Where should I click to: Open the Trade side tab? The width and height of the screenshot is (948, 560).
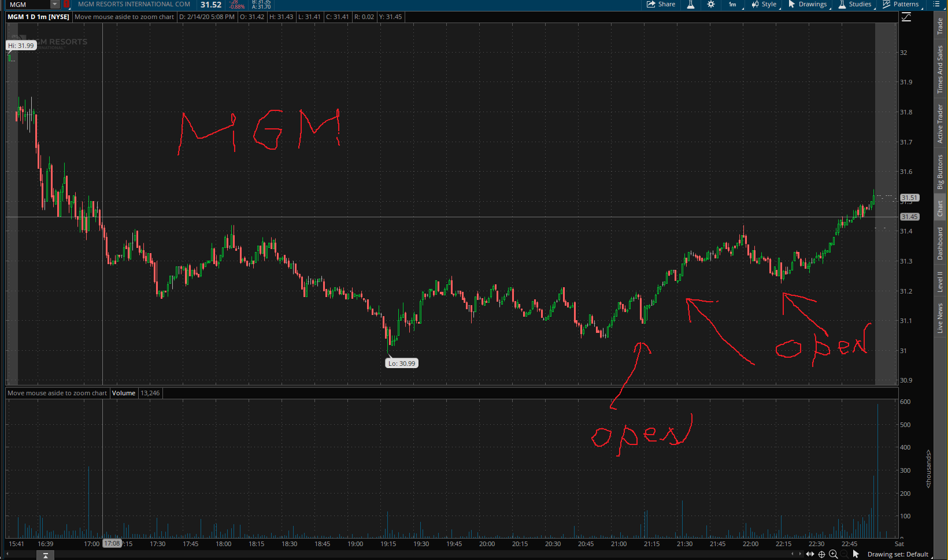coord(940,25)
